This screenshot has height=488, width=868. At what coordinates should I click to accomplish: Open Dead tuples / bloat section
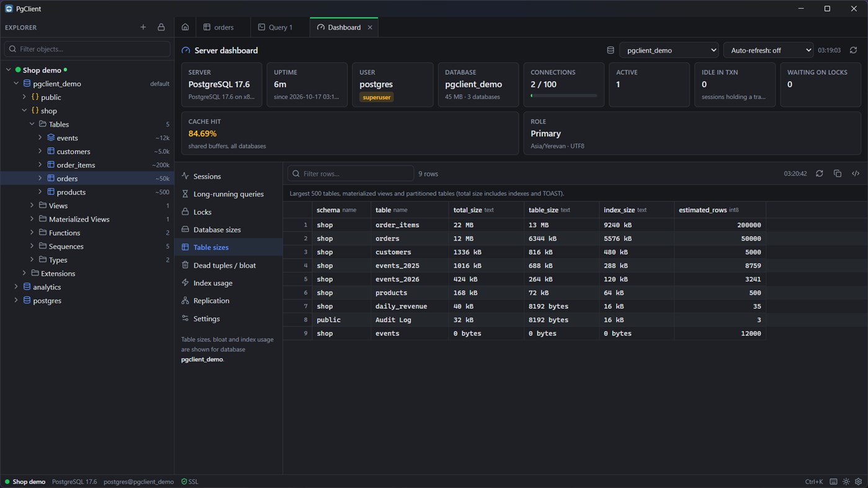[x=229, y=265]
